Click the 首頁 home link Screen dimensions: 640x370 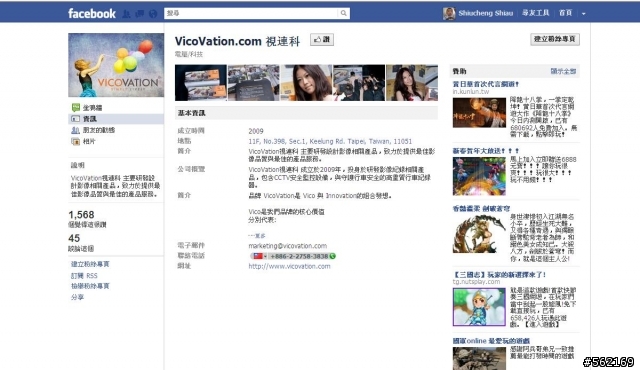[565, 13]
